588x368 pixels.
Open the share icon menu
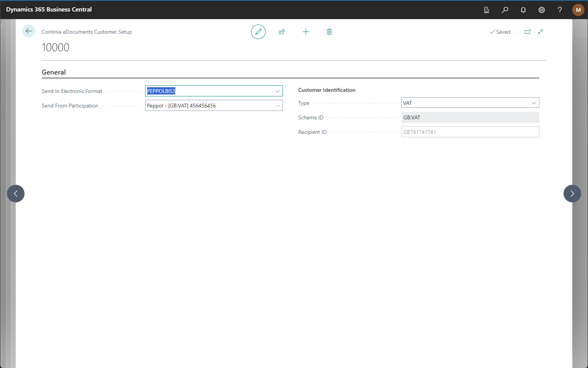tap(282, 32)
